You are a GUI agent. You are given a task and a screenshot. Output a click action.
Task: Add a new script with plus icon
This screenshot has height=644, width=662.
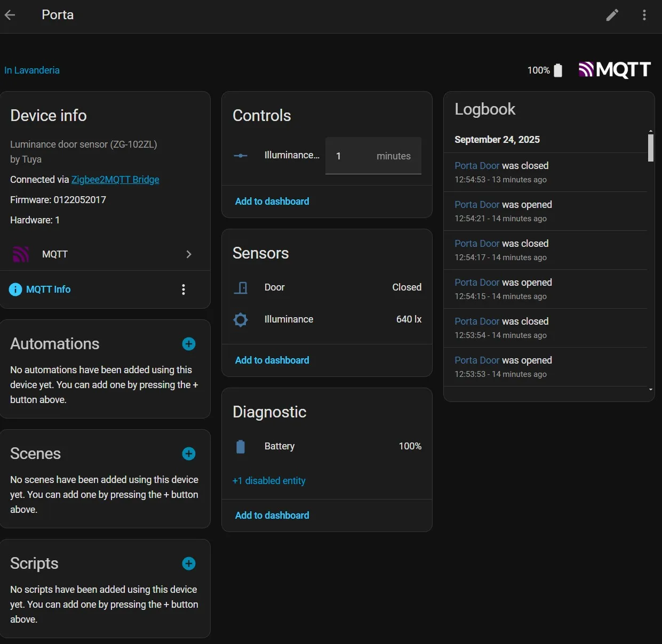coord(189,563)
